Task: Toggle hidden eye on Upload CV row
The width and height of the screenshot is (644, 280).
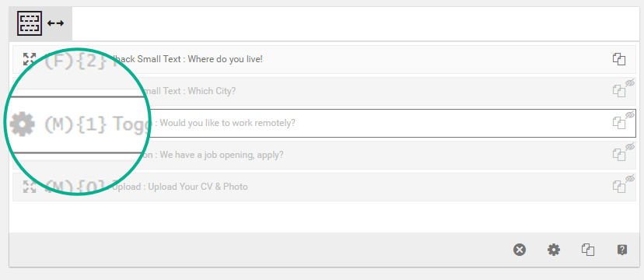Action: [x=630, y=179]
